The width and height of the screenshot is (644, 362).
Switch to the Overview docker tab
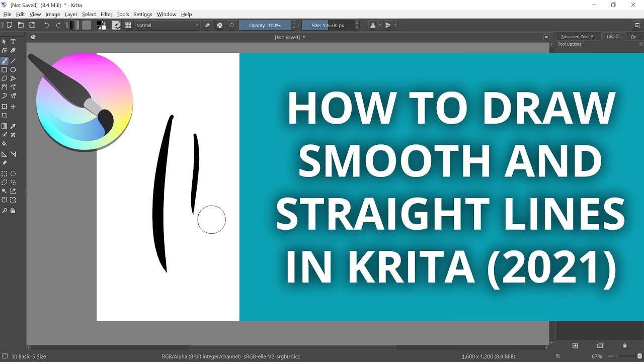pyautogui.click(x=634, y=37)
